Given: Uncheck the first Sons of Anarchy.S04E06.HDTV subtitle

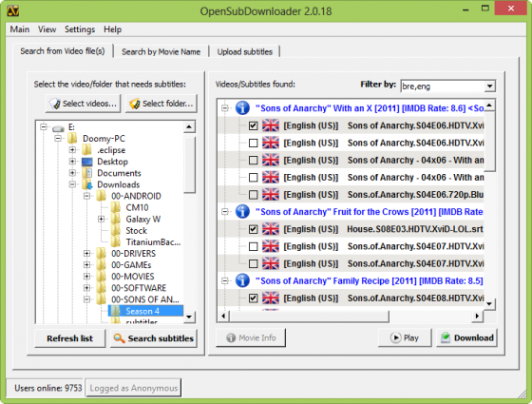Looking at the screenshot, I should pyautogui.click(x=253, y=125).
